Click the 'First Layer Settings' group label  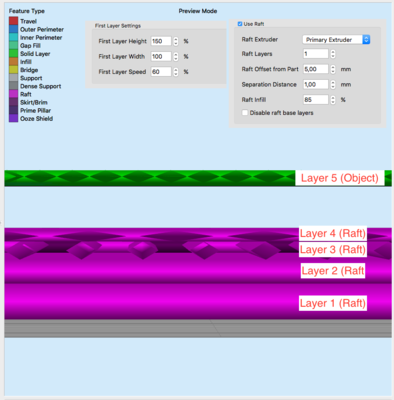pos(118,26)
